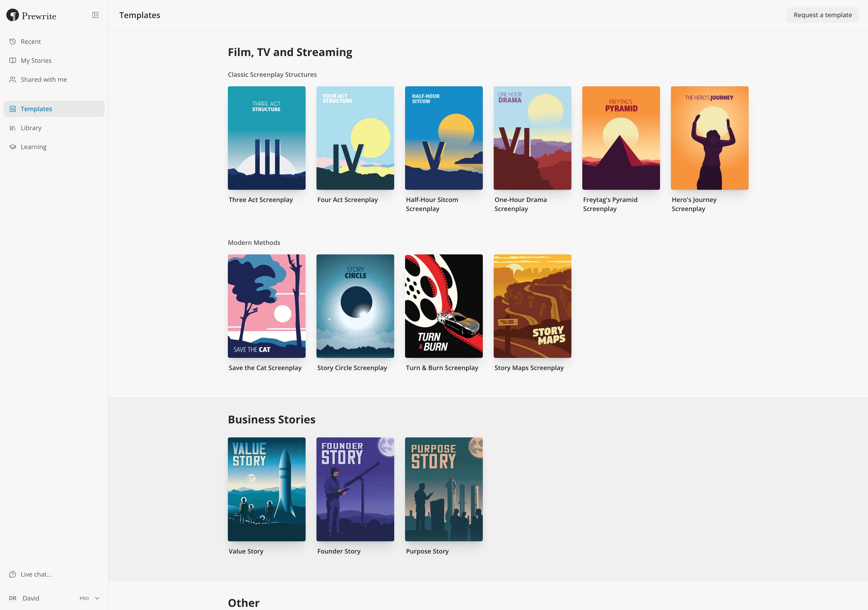The height and width of the screenshot is (610, 868).
Task: Click the DR user avatar
Action: [12, 598]
